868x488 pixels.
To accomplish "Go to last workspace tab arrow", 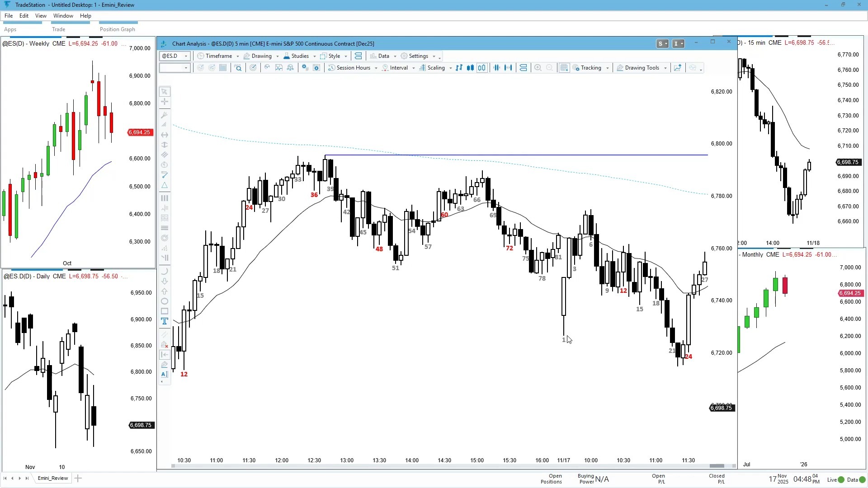I will (27, 479).
